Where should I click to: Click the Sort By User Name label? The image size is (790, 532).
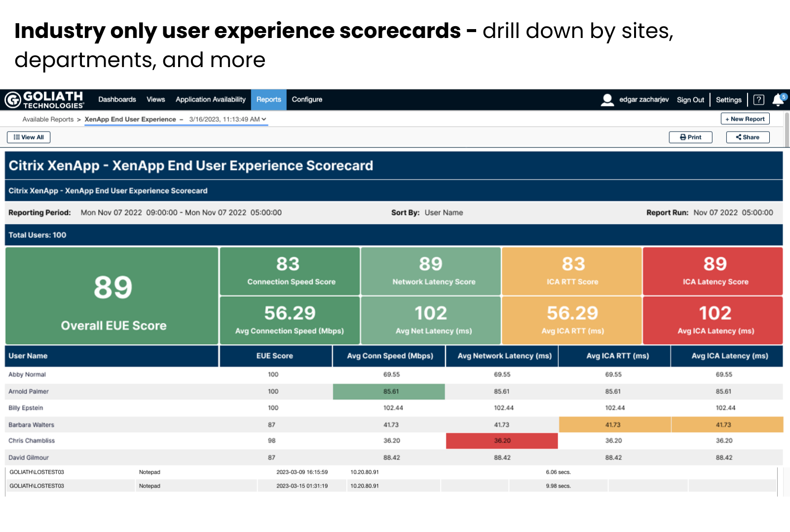(427, 213)
